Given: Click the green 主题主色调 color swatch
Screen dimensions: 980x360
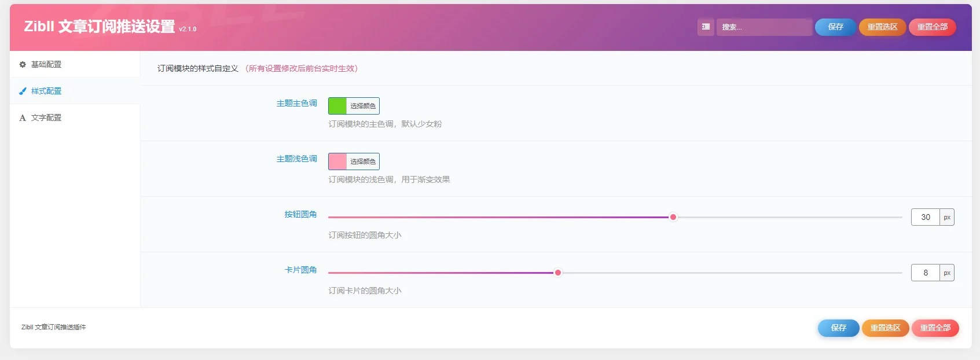Looking at the screenshot, I should 337,106.
